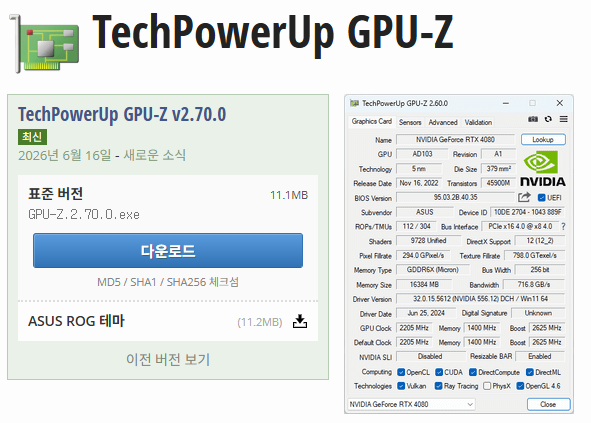Screen dimensions: 591x423
Task: Click the Bus Width value 256 bit
Action: (540, 270)
